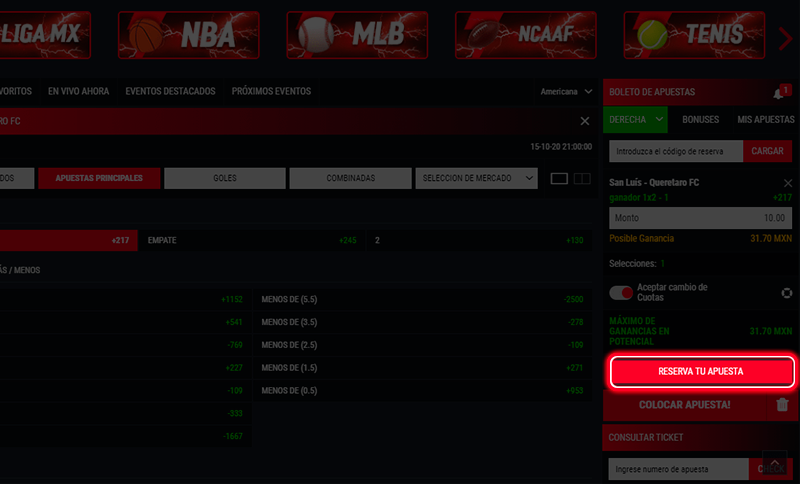Pick MENOS DE (3.5) at -278
Viewport: 800px width, 484px height.
point(422,322)
